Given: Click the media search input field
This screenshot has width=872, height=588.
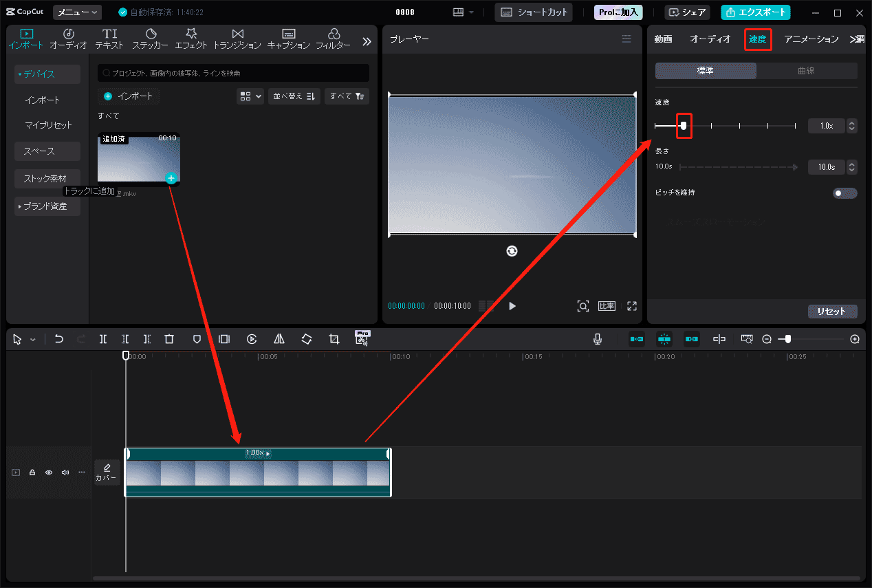Looking at the screenshot, I should 233,73.
